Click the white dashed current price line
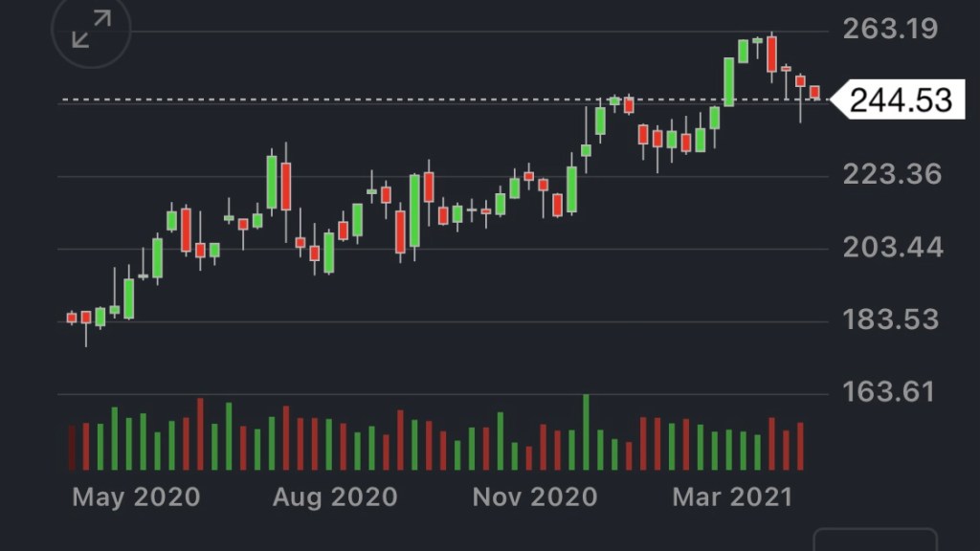This screenshot has height=551, width=980. click(383, 99)
